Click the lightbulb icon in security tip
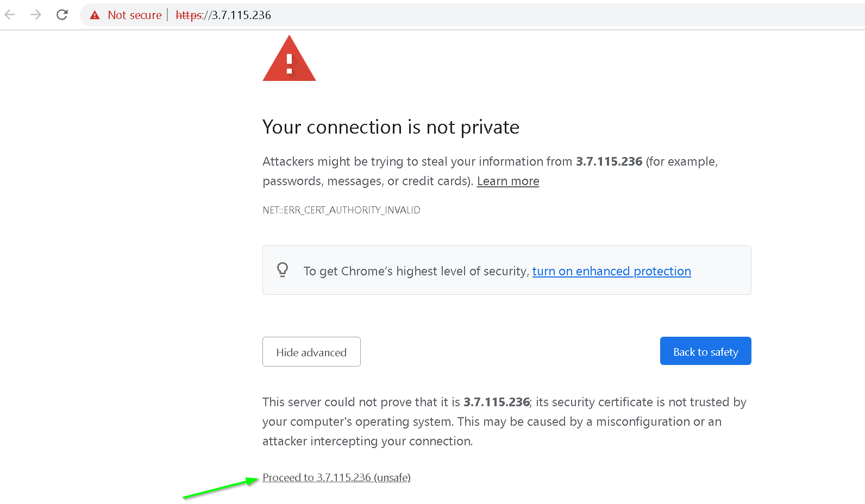This screenshot has height=504, width=865. [x=283, y=270]
